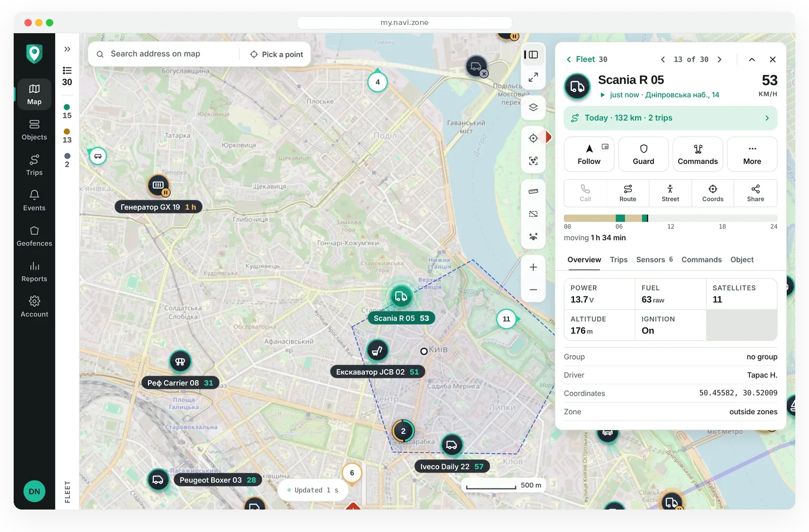809x532 pixels.
Task: Click the Coords action
Action: (x=713, y=193)
